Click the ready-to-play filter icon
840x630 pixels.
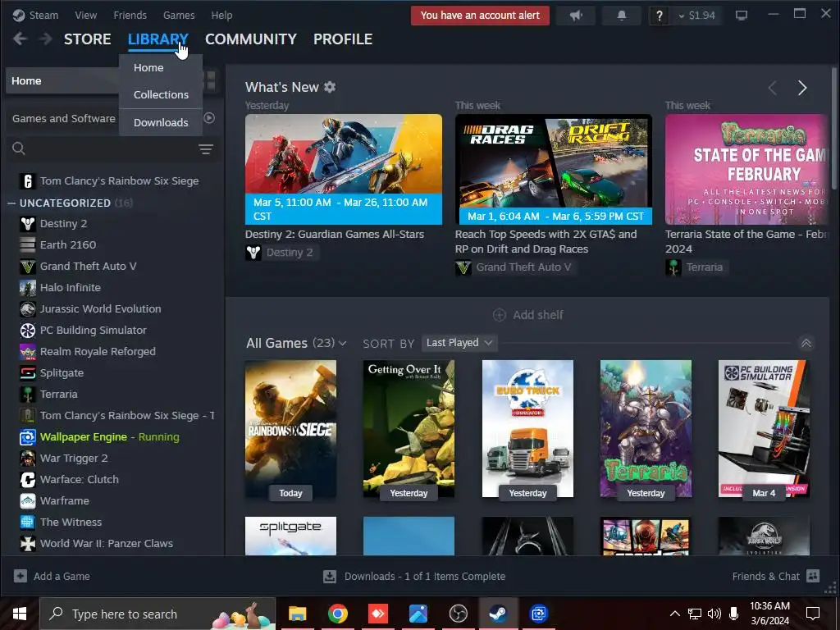click(x=209, y=118)
